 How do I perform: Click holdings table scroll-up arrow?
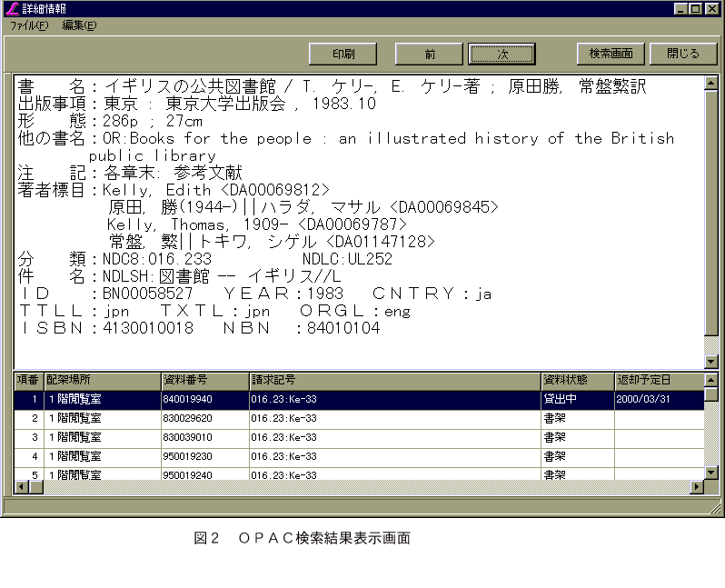pyautogui.click(x=710, y=380)
